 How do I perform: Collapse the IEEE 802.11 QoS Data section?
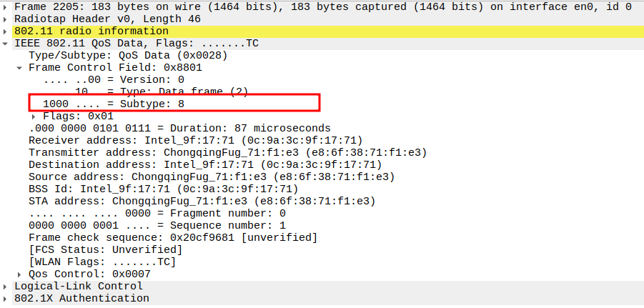coord(6,44)
